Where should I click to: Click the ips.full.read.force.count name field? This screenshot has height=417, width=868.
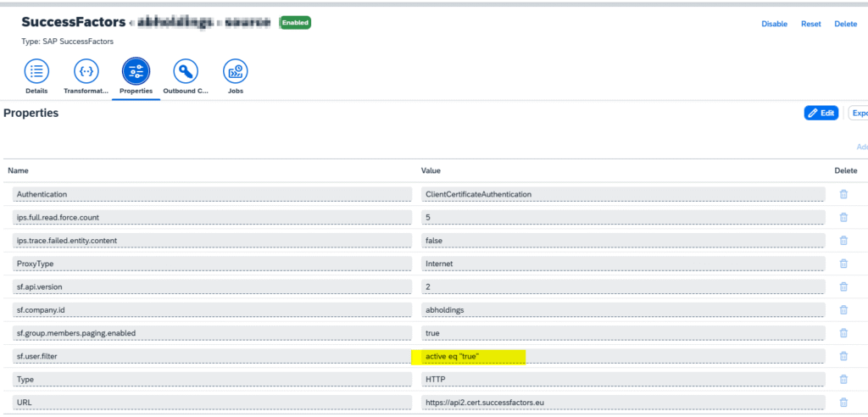click(212, 218)
